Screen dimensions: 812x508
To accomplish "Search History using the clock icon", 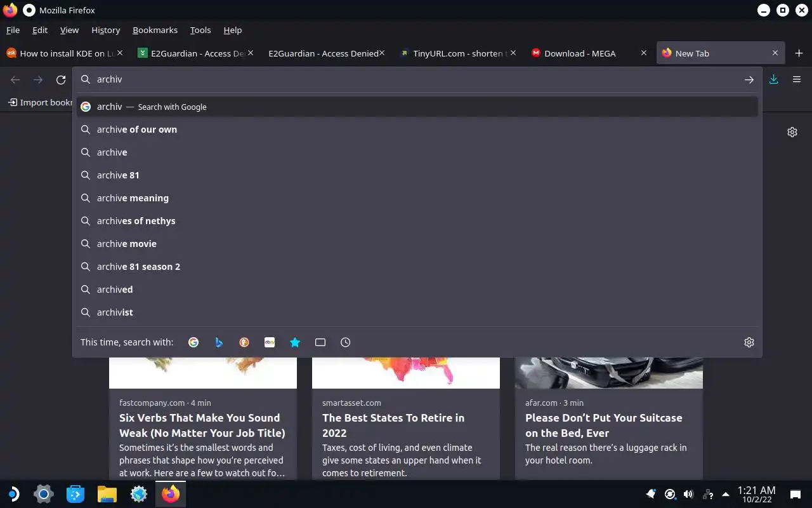I will tap(346, 342).
